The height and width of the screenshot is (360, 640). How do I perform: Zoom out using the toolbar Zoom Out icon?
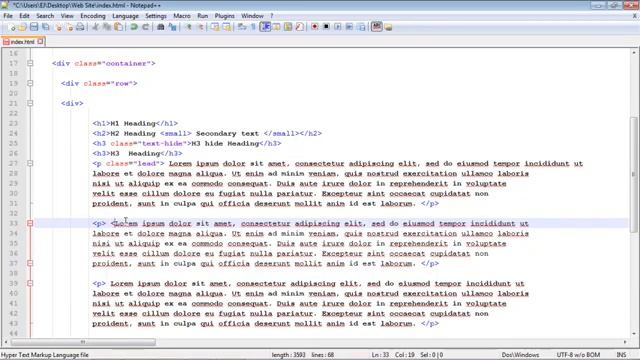200,27
